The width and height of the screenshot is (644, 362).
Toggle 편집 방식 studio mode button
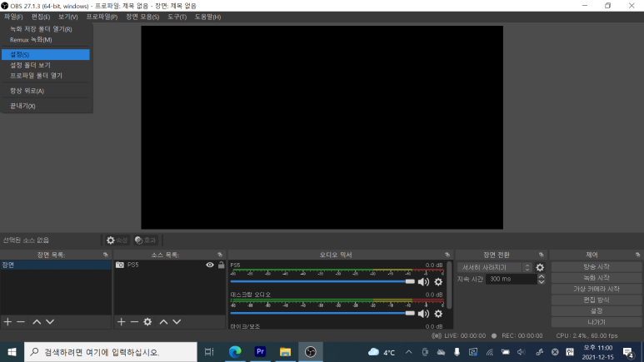tap(597, 300)
